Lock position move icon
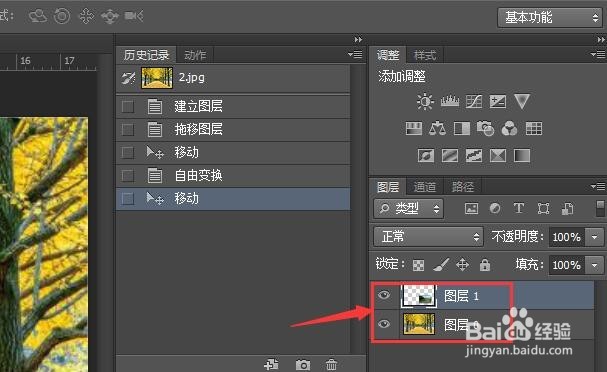Screen dimensions: 607x372 463,265
